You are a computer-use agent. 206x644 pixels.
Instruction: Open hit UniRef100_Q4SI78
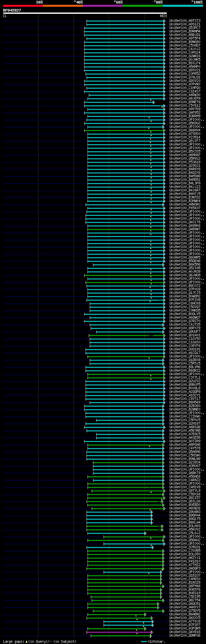click(185, 222)
